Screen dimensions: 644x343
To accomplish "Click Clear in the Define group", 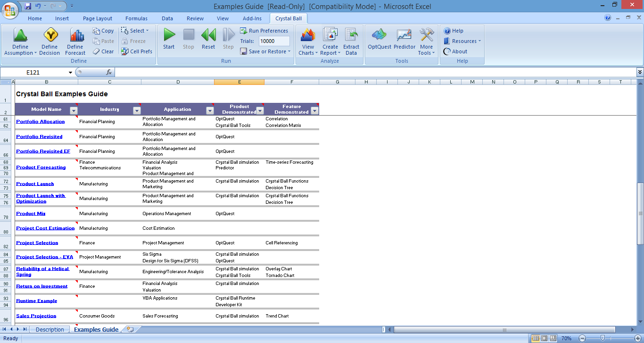I will [x=103, y=51].
